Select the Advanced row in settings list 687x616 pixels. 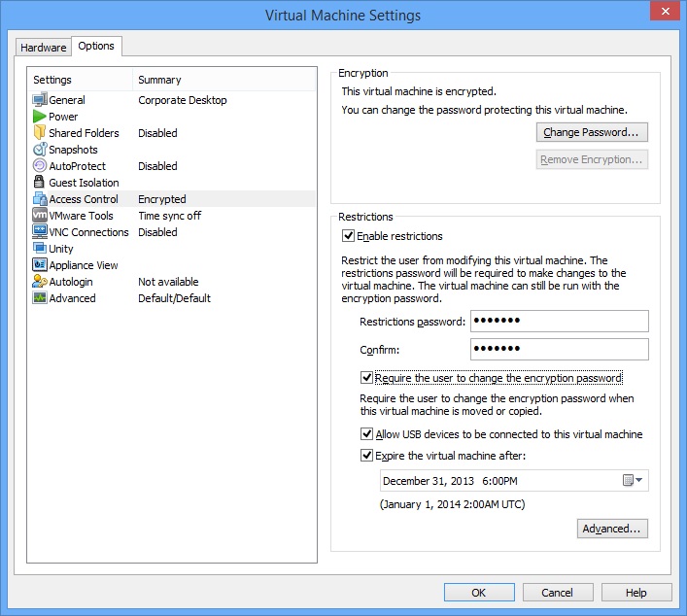coord(73,298)
